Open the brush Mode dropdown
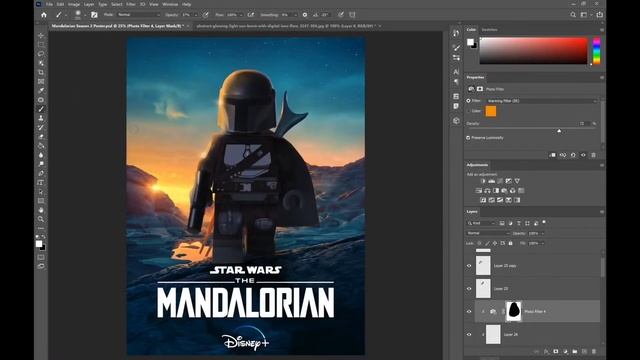 coord(139,15)
